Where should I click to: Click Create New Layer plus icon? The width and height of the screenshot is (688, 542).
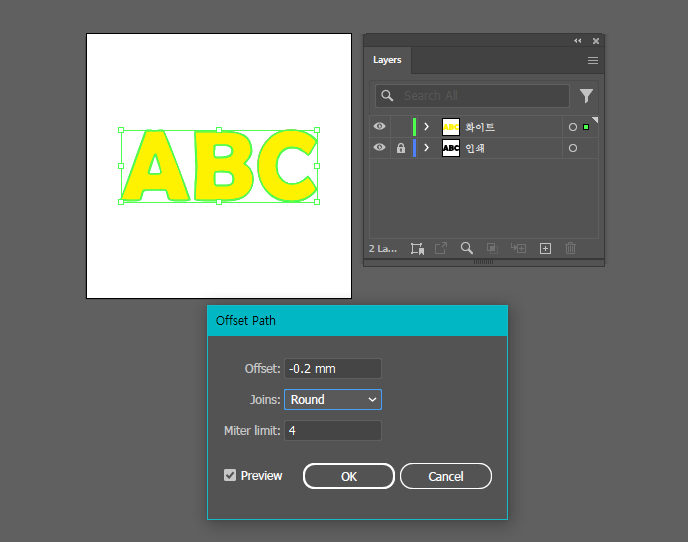pyautogui.click(x=545, y=249)
